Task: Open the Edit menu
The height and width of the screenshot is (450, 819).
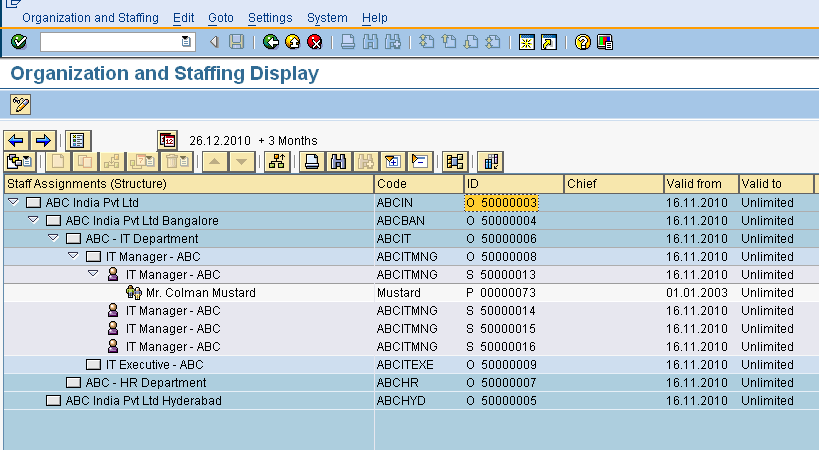Action: pyautogui.click(x=183, y=18)
